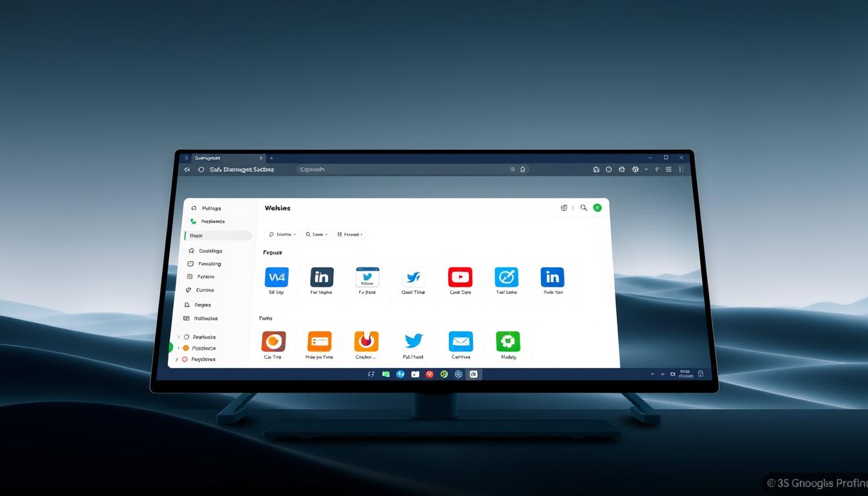The width and height of the screenshot is (868, 496).
Task: Select the sidebar item with heart-check icon
Action: coord(200,291)
